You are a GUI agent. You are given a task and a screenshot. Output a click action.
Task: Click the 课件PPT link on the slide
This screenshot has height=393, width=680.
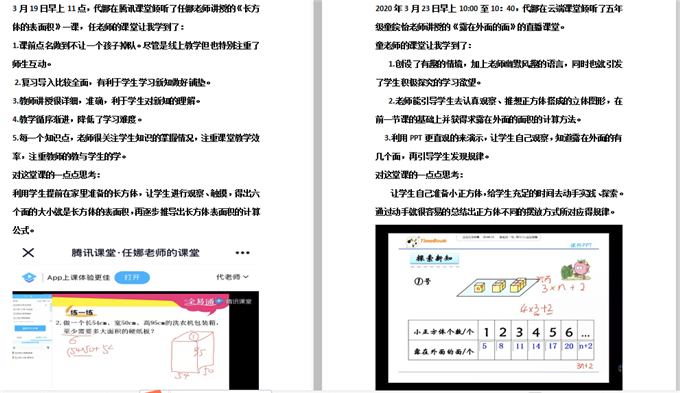(x=581, y=245)
